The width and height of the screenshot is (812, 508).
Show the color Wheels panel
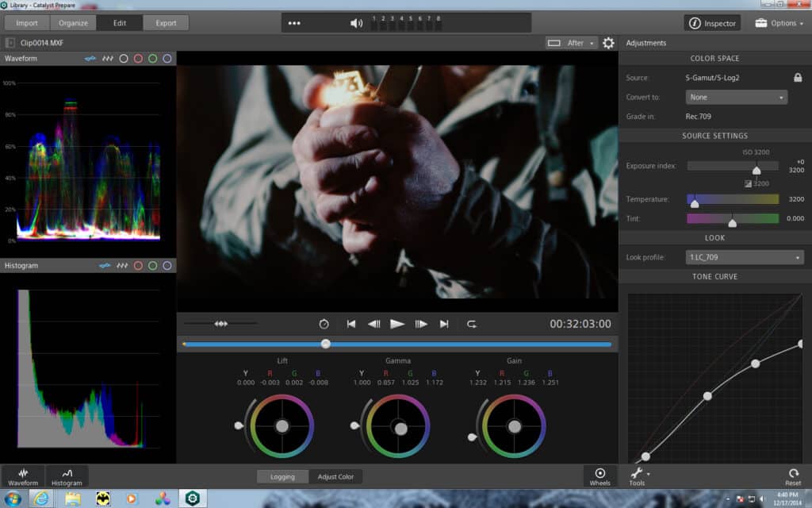tap(599, 476)
